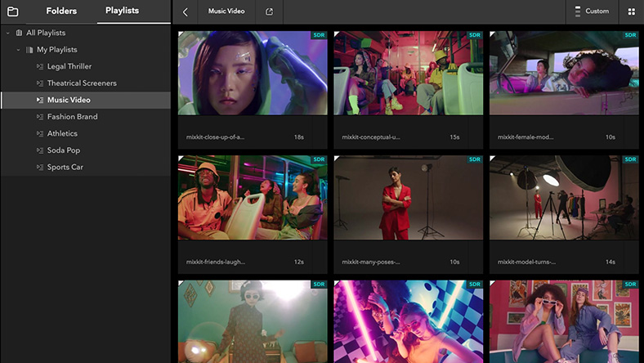Open mixkit-friends-laugh clip thumbnail
Image resolution: width=644 pixels, height=363 pixels.
pyautogui.click(x=253, y=198)
